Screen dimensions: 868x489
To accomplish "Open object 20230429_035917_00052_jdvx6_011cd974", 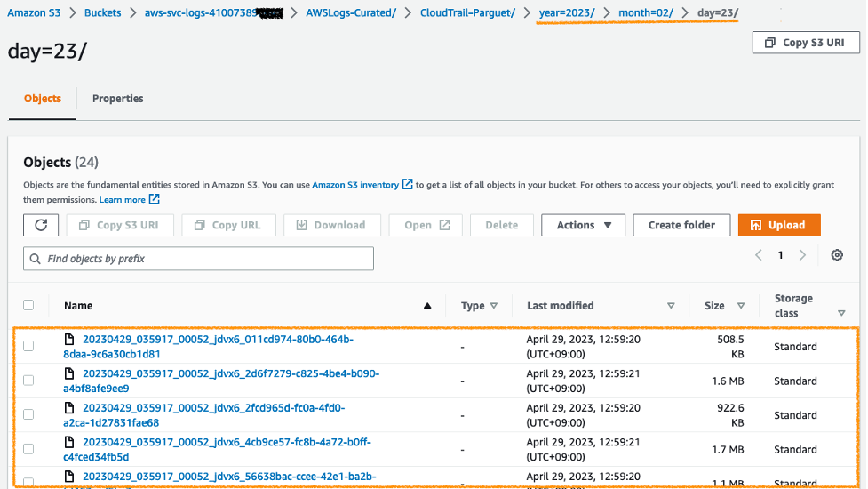I will click(208, 346).
